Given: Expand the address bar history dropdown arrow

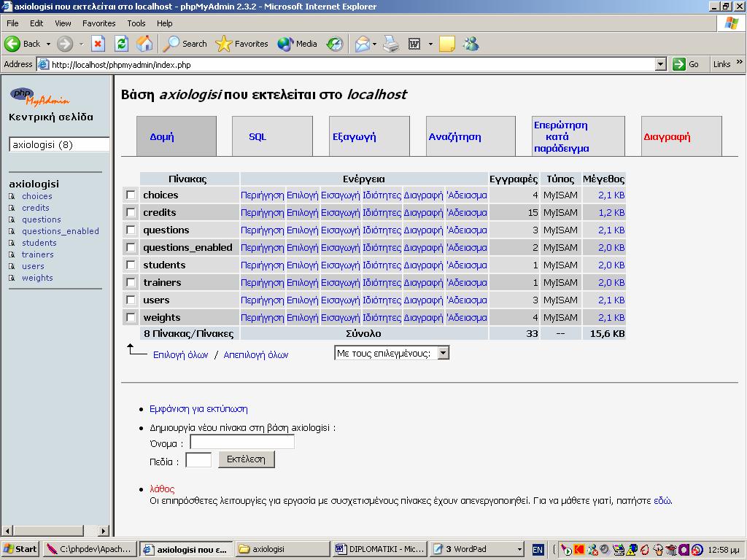Looking at the screenshot, I should click(x=660, y=64).
